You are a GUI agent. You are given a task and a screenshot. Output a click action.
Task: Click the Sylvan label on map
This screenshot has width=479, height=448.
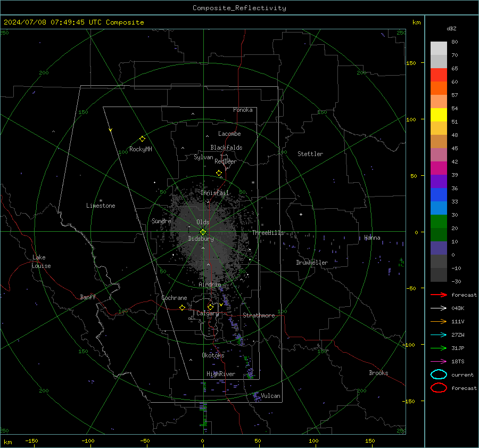pyautogui.click(x=203, y=157)
